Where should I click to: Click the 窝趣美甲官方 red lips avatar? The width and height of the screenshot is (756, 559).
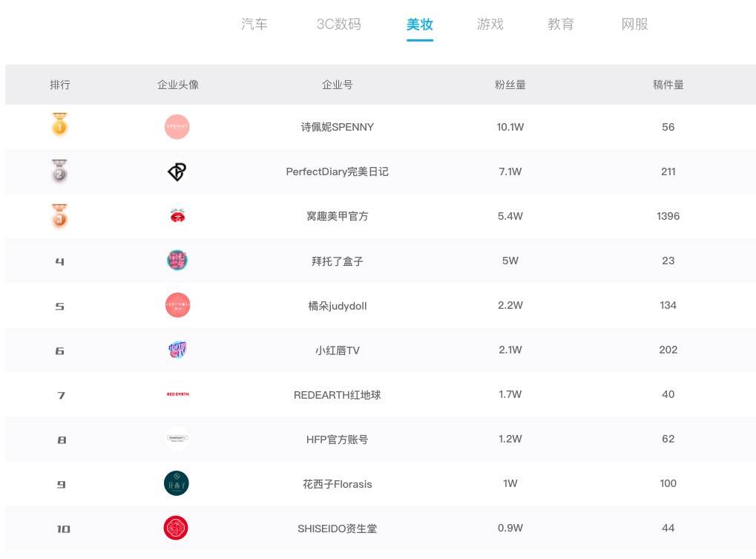pos(177,216)
